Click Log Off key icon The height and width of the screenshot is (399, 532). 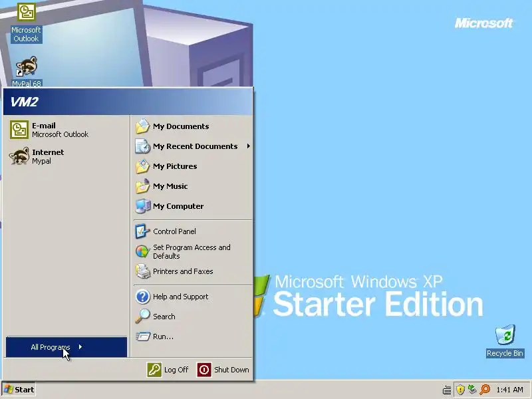tap(154, 370)
